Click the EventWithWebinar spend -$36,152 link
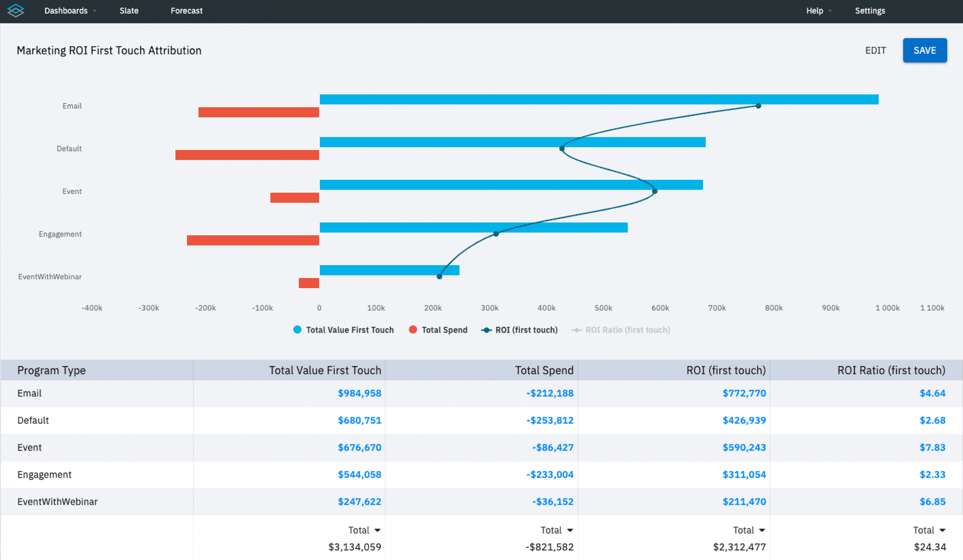The image size is (963, 560). 553,502
